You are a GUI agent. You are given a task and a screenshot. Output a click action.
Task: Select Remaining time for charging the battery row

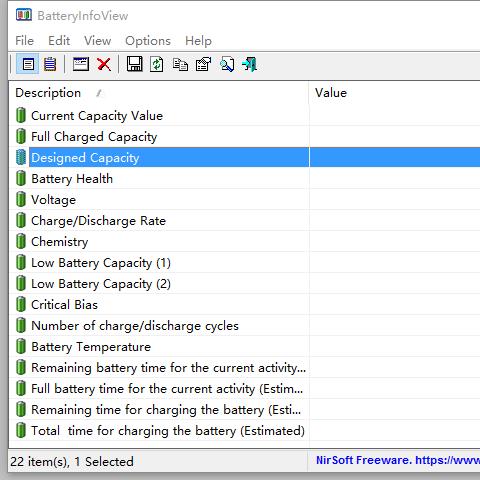pyautogui.click(x=245, y=409)
